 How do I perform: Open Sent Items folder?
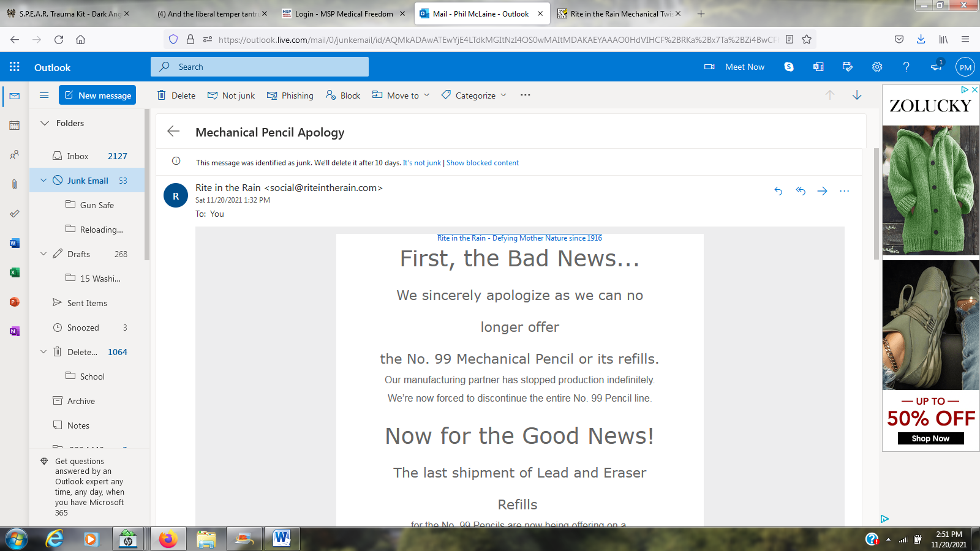[87, 303]
